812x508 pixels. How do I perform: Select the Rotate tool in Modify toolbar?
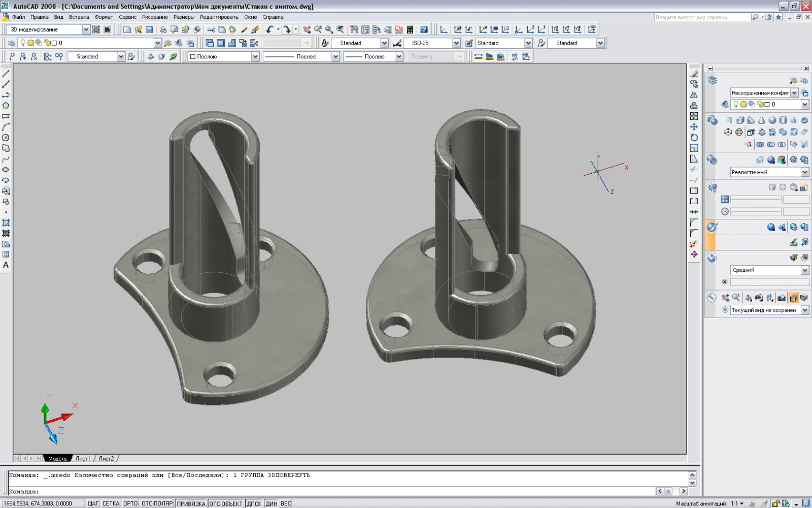[694, 138]
